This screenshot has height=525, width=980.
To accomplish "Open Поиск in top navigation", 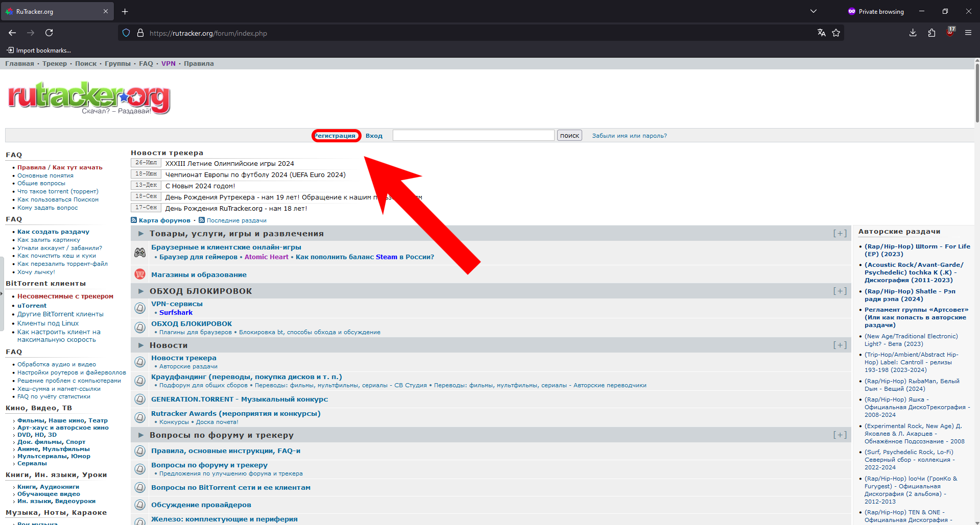I will click(86, 64).
